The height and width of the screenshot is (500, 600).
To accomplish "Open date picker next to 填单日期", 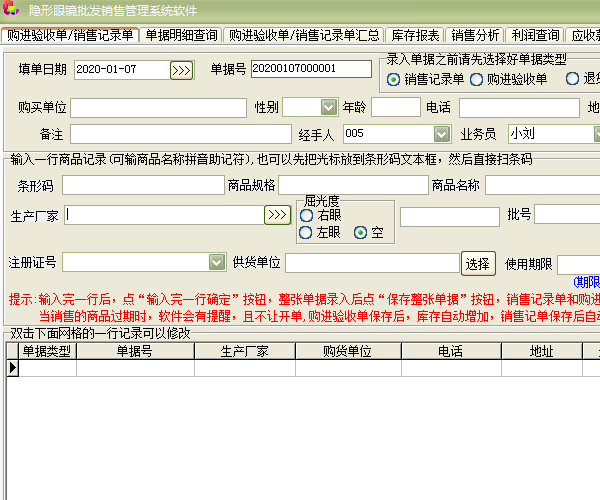I will coord(181,70).
